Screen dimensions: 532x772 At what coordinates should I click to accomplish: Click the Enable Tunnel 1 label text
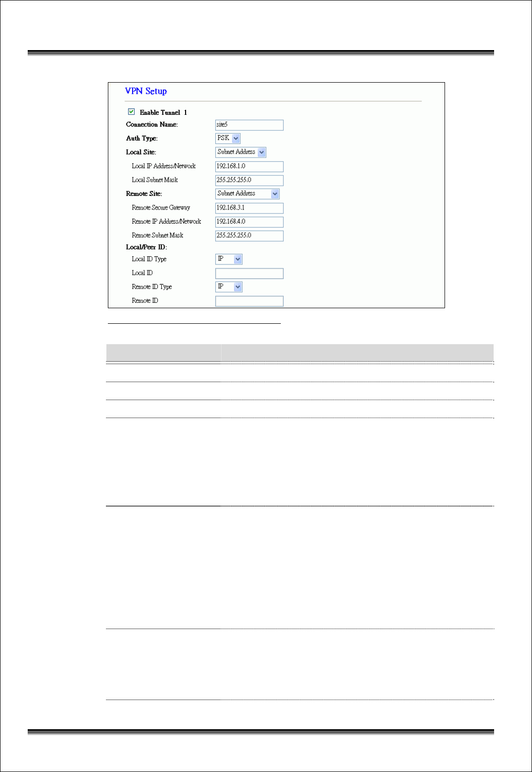click(x=163, y=112)
